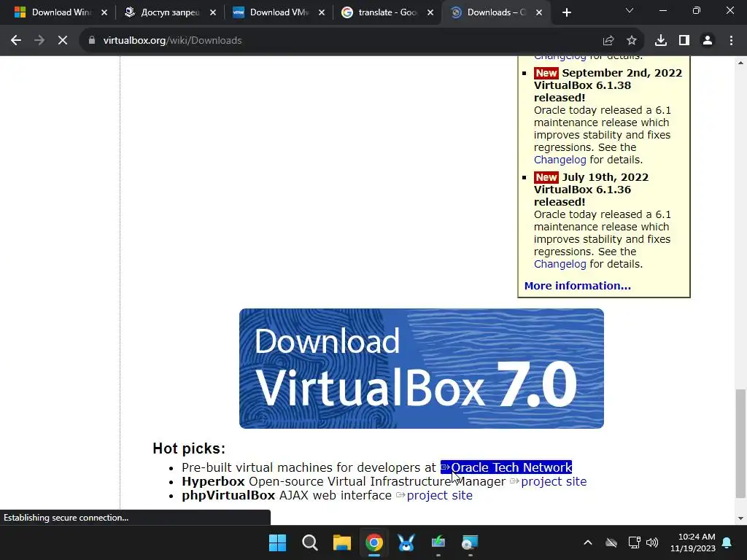The image size is (747, 560).
Task: Stop loading the page
Action: coord(63,41)
